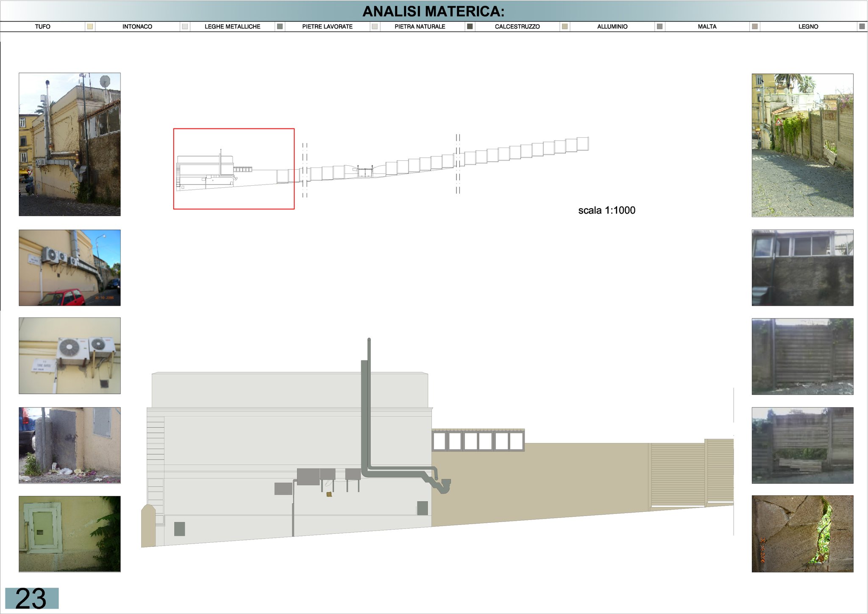Select the INTONACO legend color swatch
This screenshot has width=868, height=614.
(185, 26)
